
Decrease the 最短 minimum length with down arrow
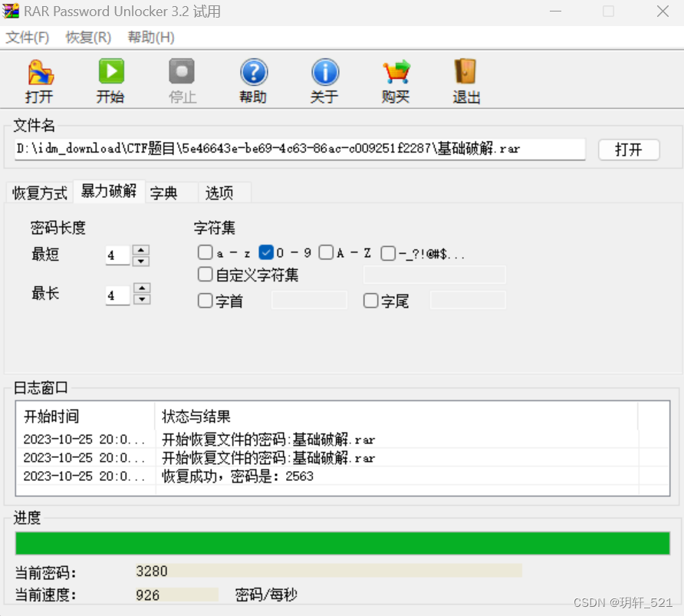coord(141,261)
